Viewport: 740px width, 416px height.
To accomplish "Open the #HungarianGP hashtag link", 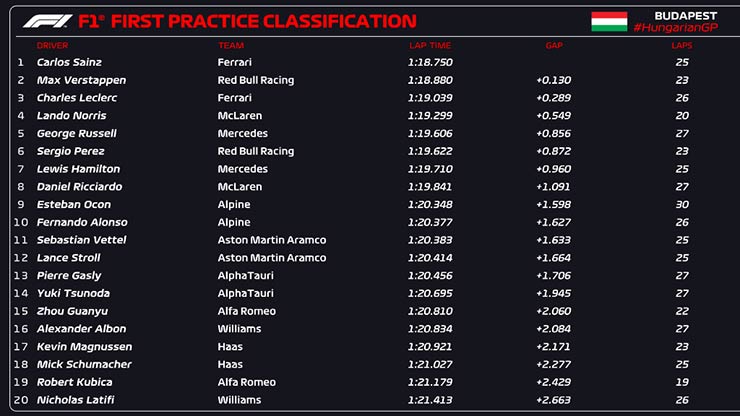I will click(675, 27).
